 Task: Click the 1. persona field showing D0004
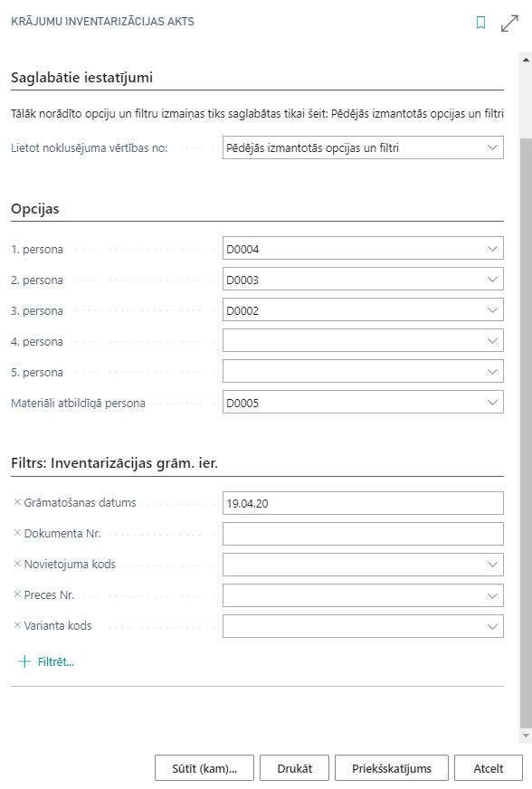coord(363,249)
